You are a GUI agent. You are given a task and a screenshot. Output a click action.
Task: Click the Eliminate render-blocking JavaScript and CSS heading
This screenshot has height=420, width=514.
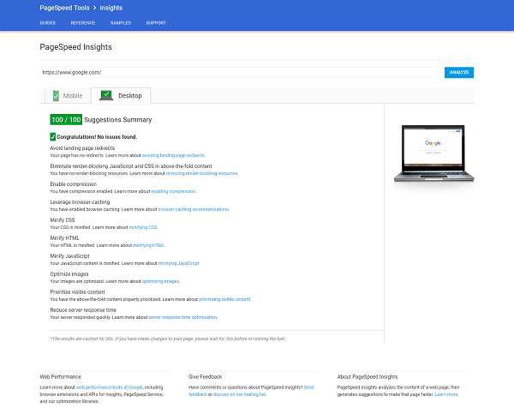point(131,166)
